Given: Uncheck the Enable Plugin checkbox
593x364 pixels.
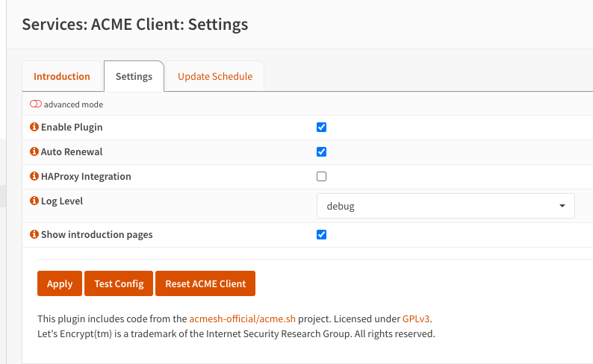Looking at the screenshot, I should tap(321, 128).
